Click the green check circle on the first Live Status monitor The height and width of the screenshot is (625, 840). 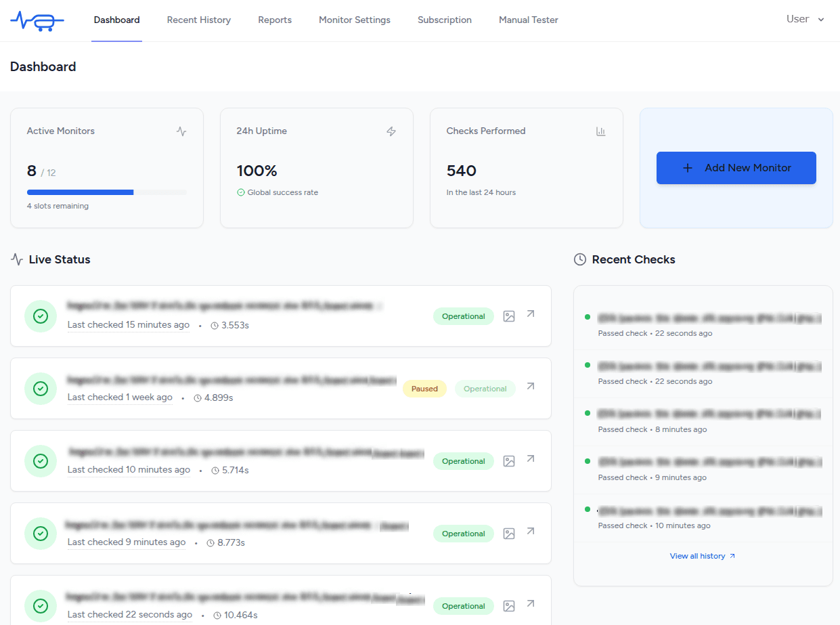tap(40, 316)
